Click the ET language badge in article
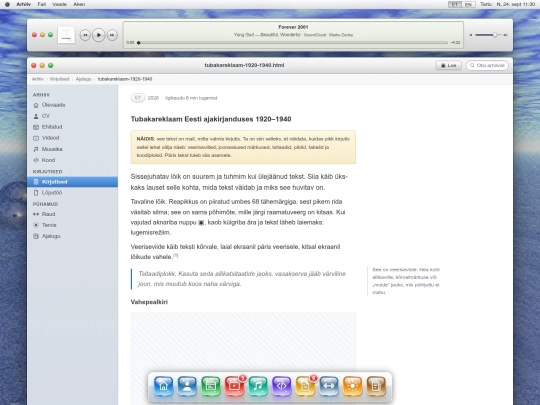The image size is (540, 405). point(138,98)
